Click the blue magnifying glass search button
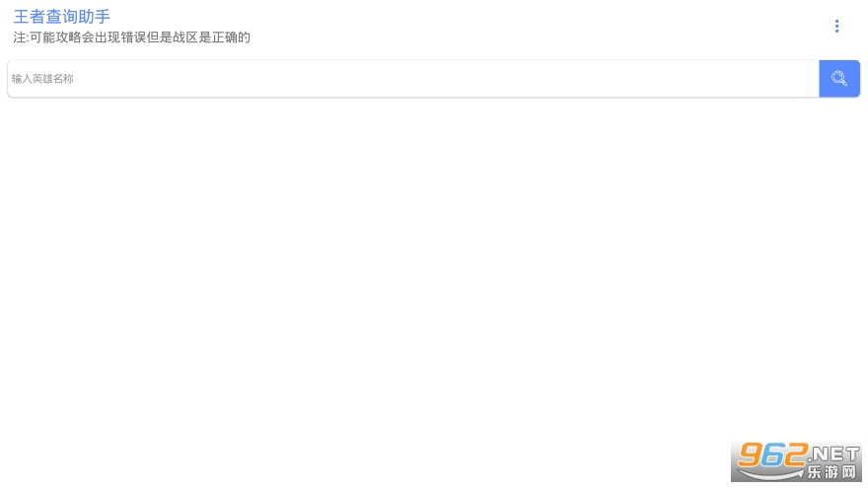 [x=839, y=79]
